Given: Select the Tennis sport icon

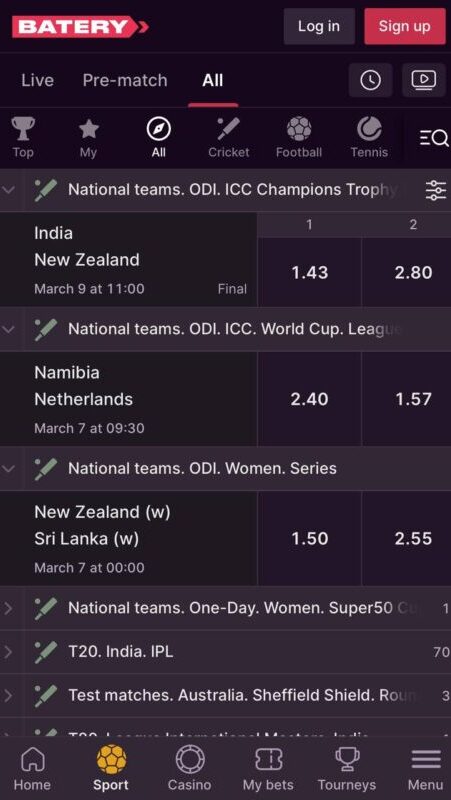Looking at the screenshot, I should 369,137.
